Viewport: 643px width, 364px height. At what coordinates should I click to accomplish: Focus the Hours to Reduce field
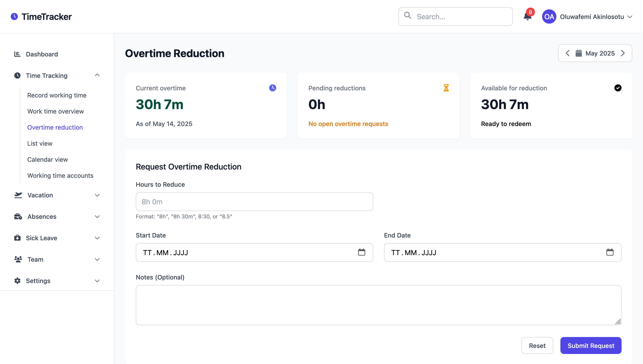pyautogui.click(x=254, y=201)
